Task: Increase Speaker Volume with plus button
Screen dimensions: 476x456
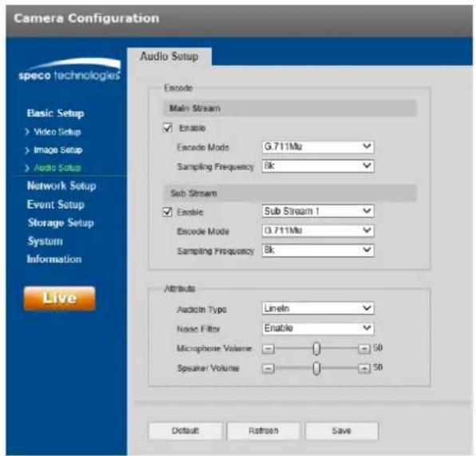Action: coord(364,369)
